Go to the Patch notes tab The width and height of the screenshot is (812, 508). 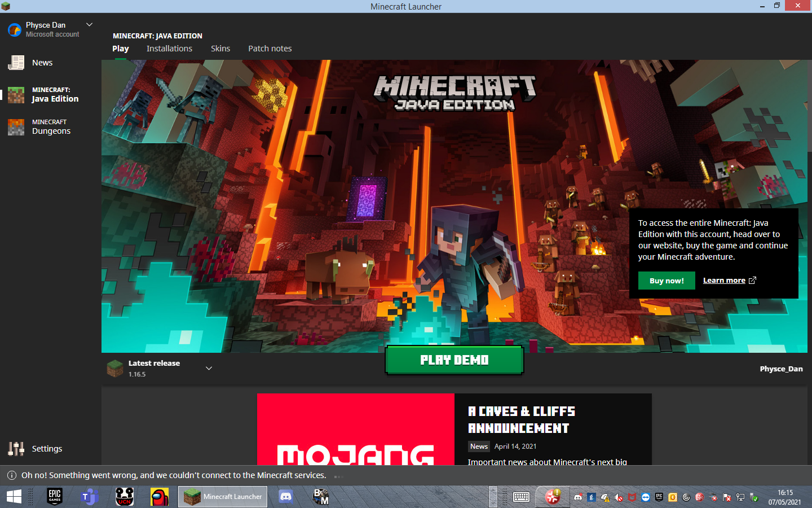270,49
